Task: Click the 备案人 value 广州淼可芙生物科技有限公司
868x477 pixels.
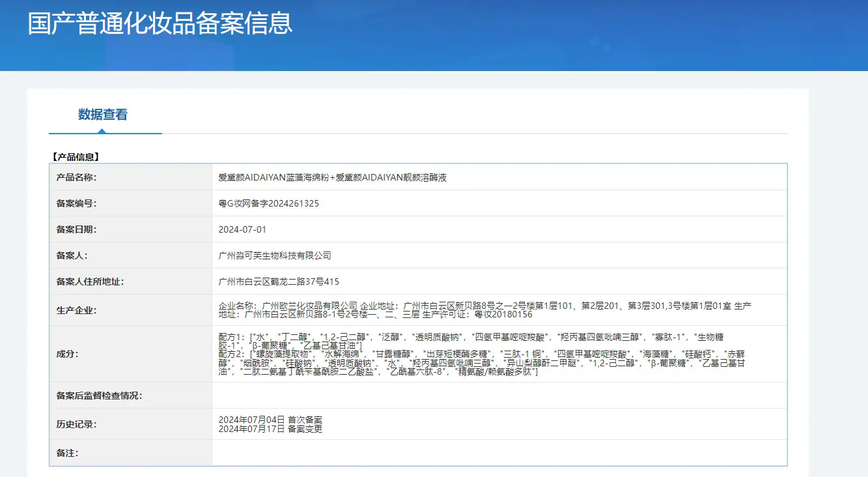Action: click(x=275, y=255)
